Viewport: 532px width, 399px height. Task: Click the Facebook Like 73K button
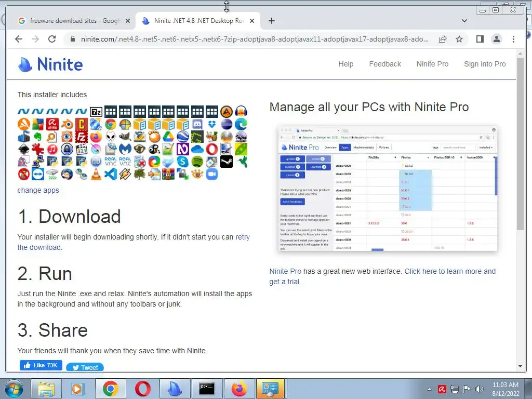point(41,365)
